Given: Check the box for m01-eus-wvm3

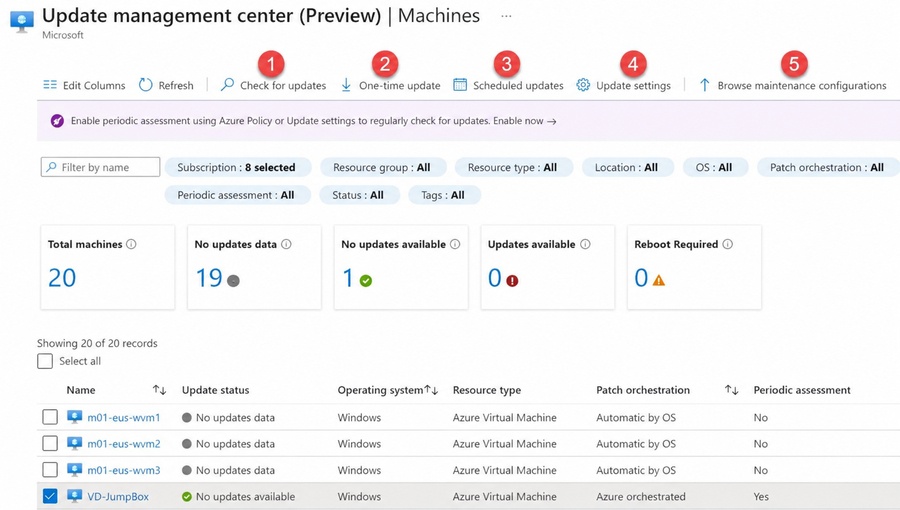Looking at the screenshot, I should (50, 470).
